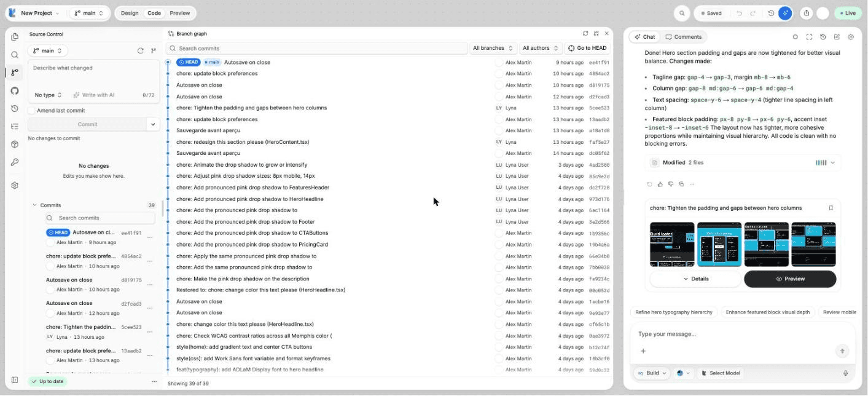Image resolution: width=868 pixels, height=396 pixels.
Task: Open the No type commit dropdown
Action: click(49, 95)
